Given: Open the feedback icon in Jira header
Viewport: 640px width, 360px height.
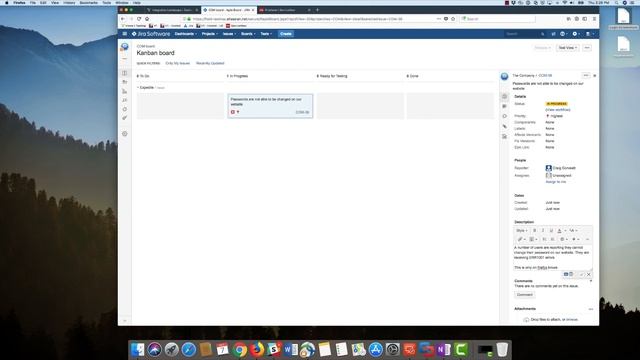Looking at the screenshot, I should click(x=553, y=34).
